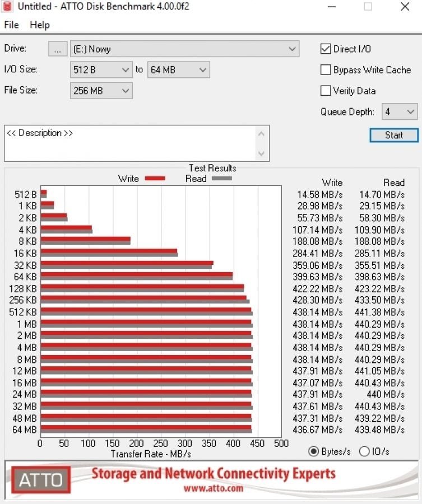Click the 12 MB row label
This screenshot has height=504, width=422.
[x=25, y=371]
